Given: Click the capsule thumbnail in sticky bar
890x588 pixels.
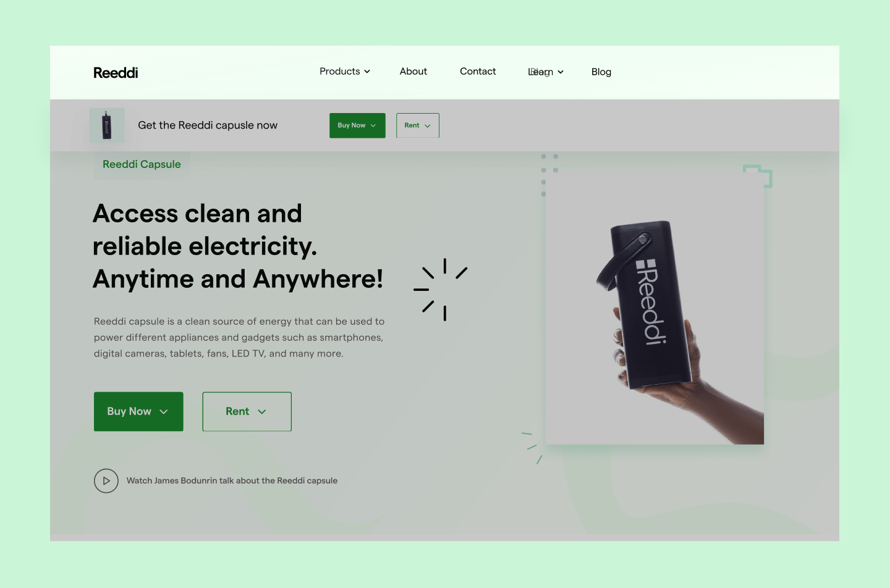Looking at the screenshot, I should pyautogui.click(x=107, y=125).
